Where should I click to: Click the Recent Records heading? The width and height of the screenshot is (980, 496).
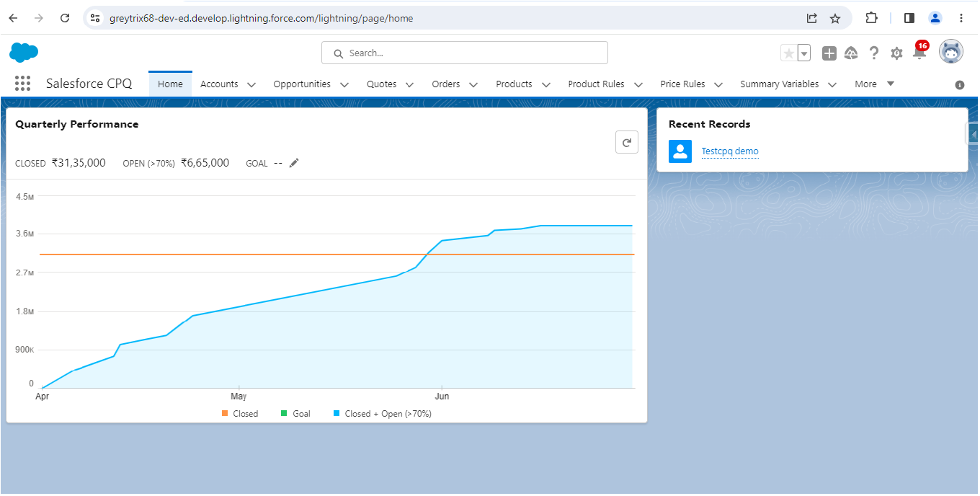pyautogui.click(x=710, y=124)
